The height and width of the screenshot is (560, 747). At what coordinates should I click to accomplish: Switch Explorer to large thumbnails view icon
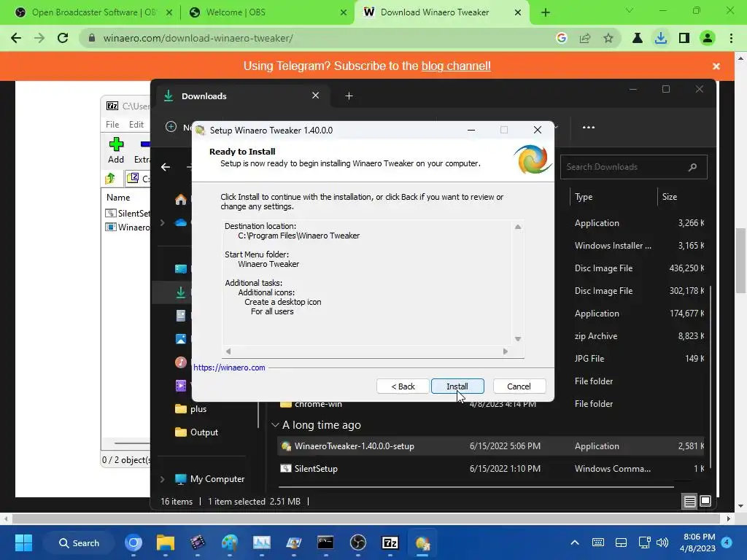coord(705,502)
